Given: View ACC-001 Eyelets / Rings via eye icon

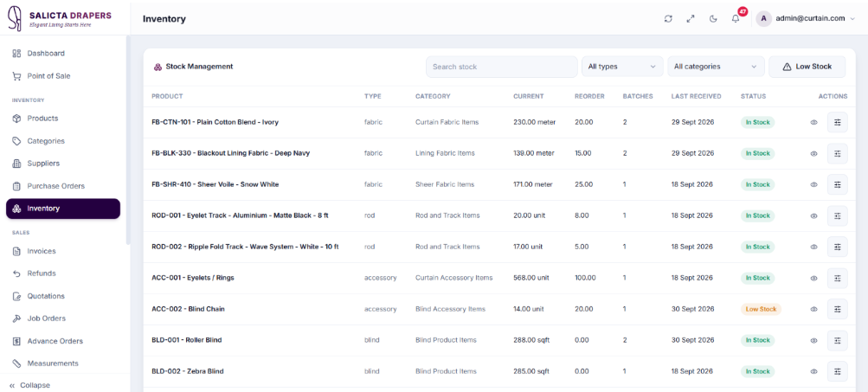Looking at the screenshot, I should [x=813, y=278].
